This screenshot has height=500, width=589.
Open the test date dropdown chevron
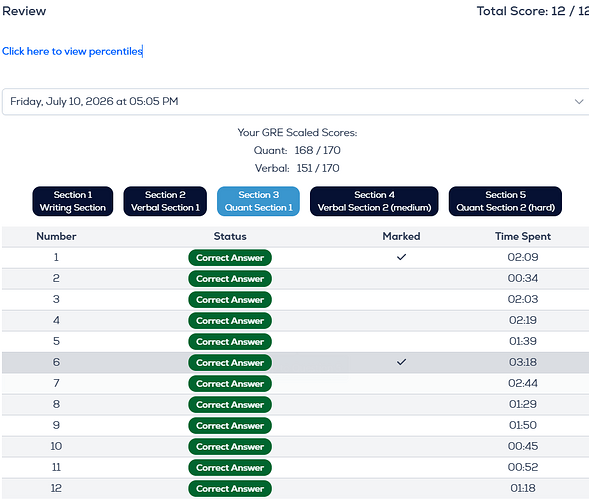[579, 101]
